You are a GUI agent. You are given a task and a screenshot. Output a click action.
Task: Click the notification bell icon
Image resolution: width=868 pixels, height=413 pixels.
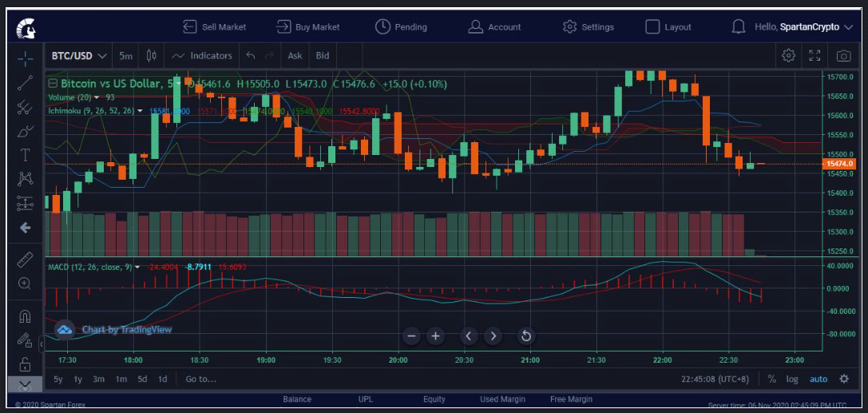pos(739,27)
